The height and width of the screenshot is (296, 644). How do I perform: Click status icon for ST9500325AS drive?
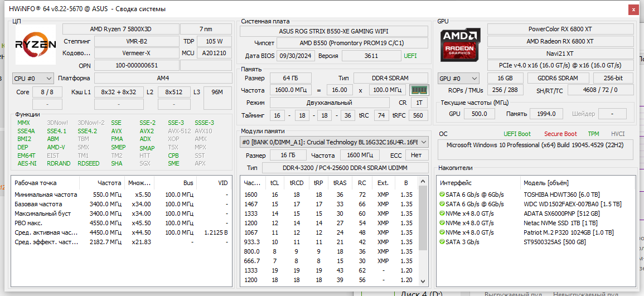click(442, 242)
